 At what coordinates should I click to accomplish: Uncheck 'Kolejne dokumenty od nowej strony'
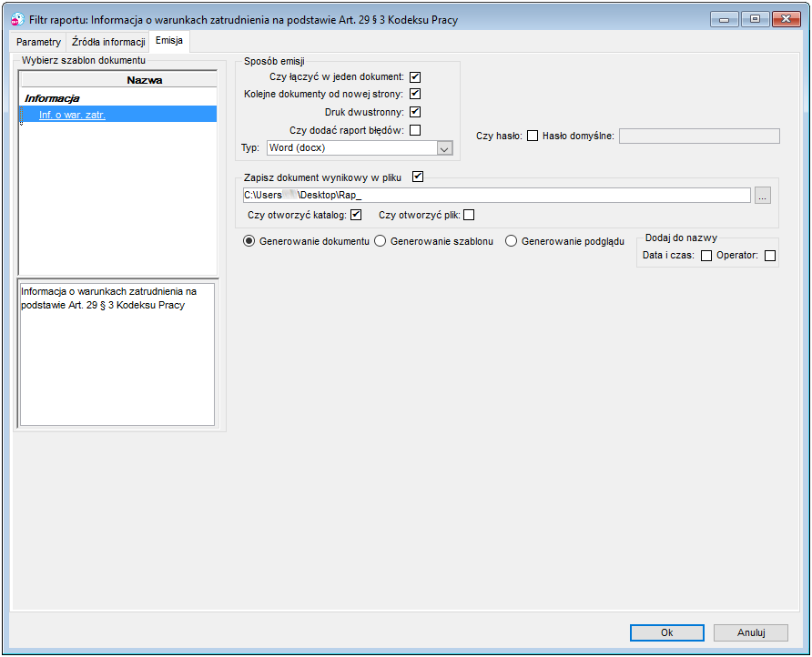[x=415, y=94]
